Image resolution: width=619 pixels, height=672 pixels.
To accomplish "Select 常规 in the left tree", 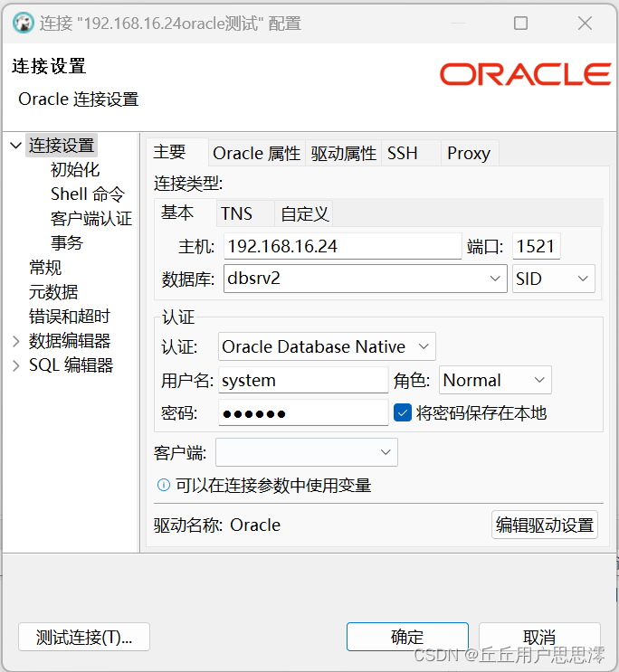I will click(x=45, y=268).
